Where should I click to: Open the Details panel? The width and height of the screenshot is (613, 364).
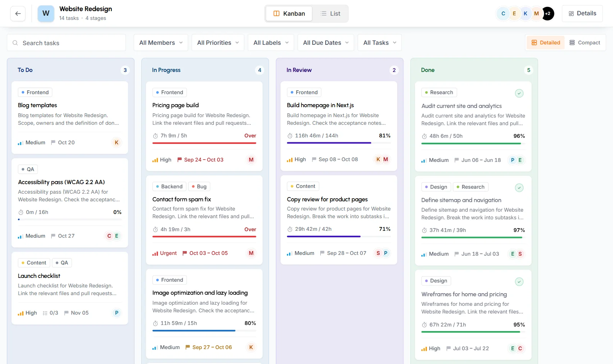[582, 13]
